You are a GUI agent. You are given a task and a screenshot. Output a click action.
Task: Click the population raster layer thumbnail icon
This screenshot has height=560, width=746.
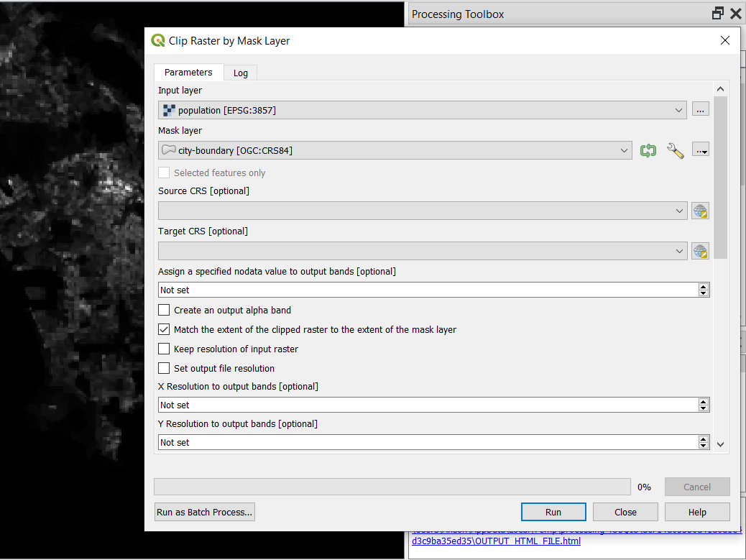tap(168, 109)
